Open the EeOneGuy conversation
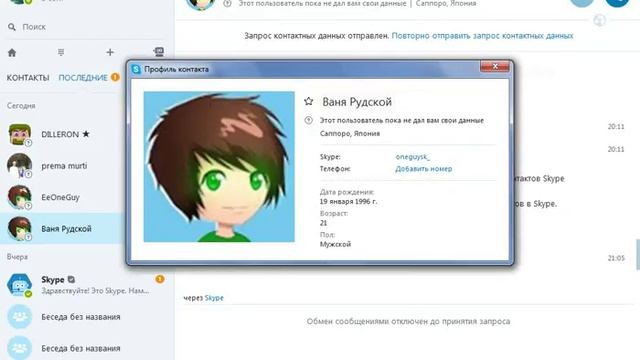The height and width of the screenshot is (360, 640). click(x=63, y=197)
